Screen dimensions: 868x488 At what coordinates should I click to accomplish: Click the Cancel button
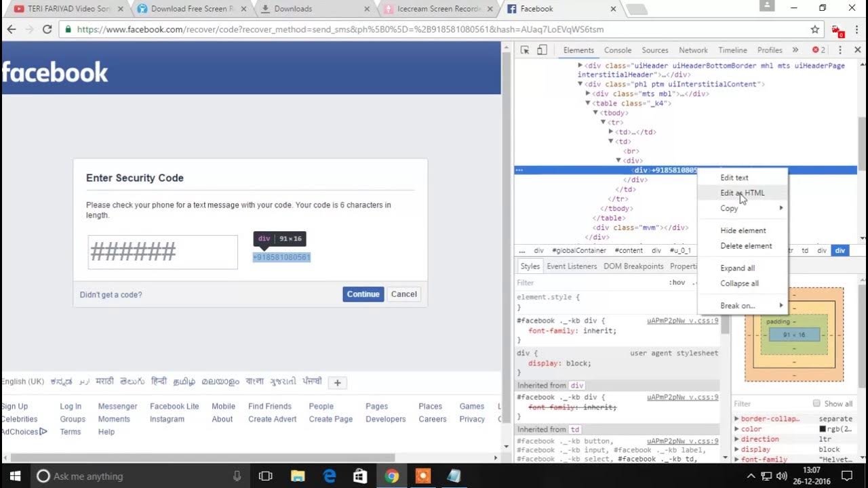point(403,294)
